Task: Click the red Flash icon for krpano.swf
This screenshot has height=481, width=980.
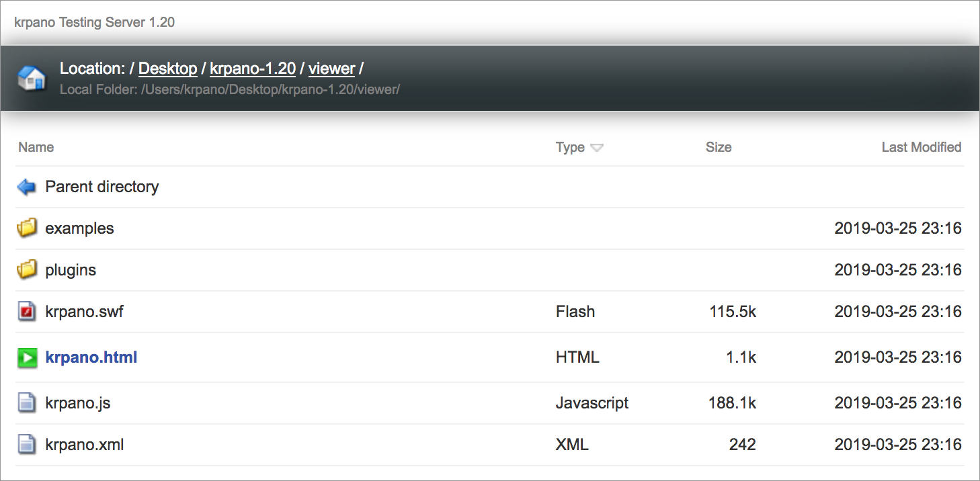Action: coord(27,312)
